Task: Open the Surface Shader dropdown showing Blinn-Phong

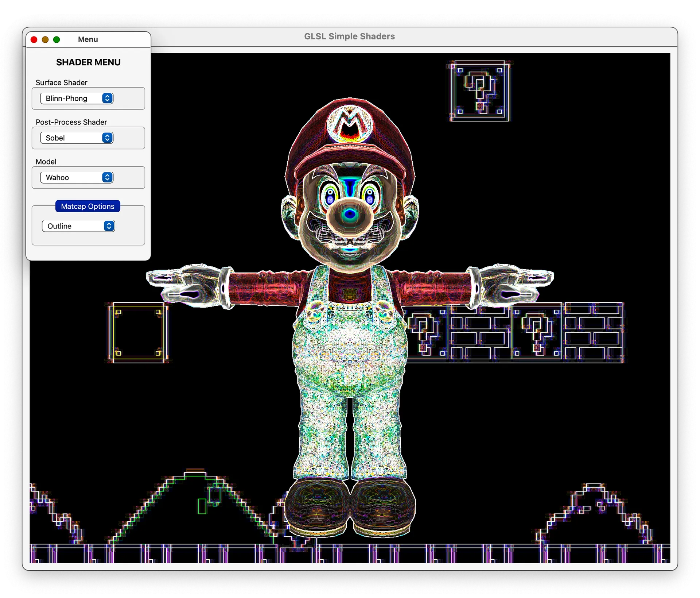Action: click(77, 98)
